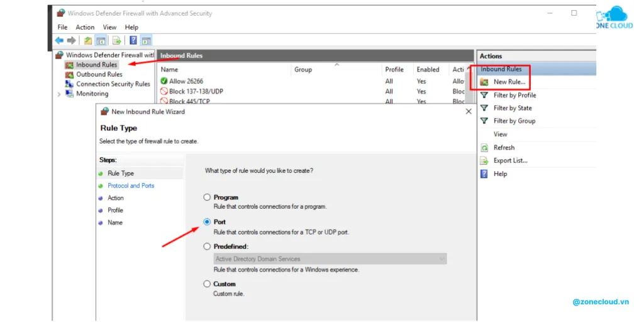Screen dimensions: 644x322
Task: Click the Monitoring tree icon
Action: coord(69,94)
